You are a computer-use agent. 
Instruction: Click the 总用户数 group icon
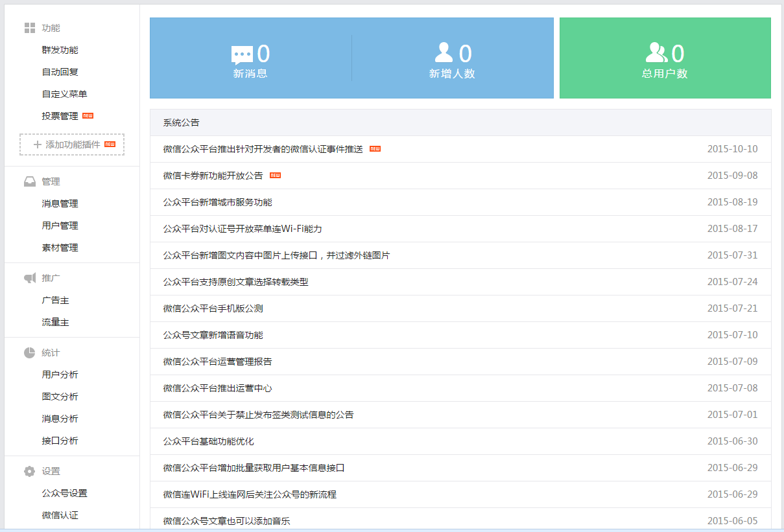pos(656,52)
